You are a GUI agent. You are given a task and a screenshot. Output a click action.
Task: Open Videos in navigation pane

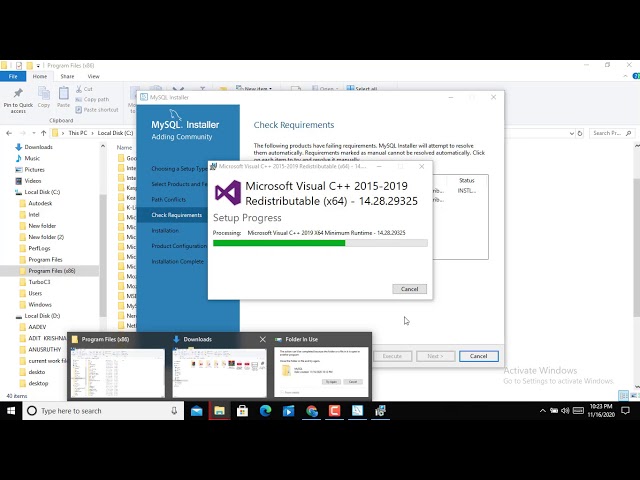click(x=33, y=181)
